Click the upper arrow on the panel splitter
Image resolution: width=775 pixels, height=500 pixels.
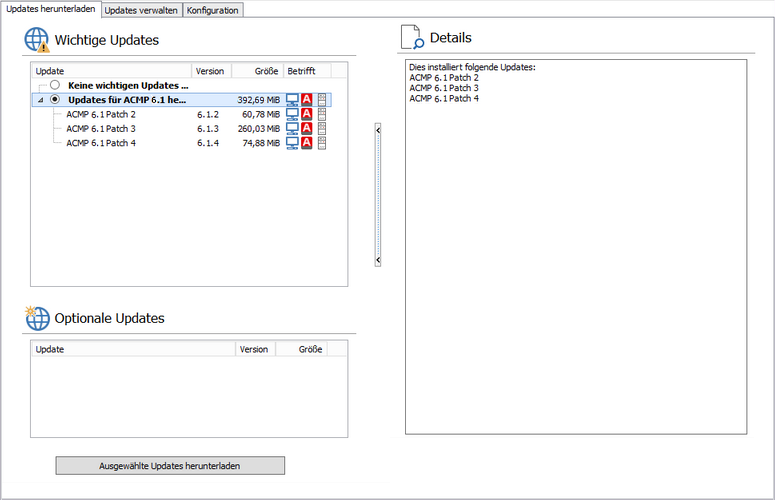[x=378, y=130]
